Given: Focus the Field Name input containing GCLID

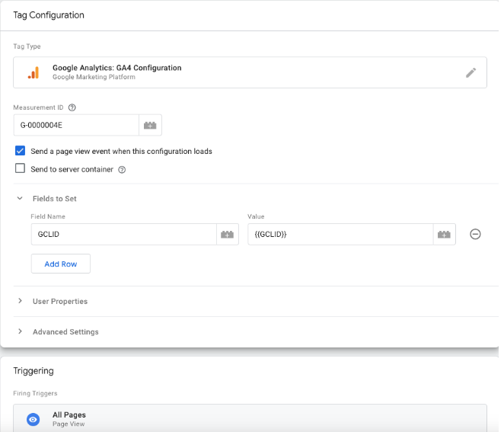Looking at the screenshot, I should pyautogui.click(x=123, y=235).
